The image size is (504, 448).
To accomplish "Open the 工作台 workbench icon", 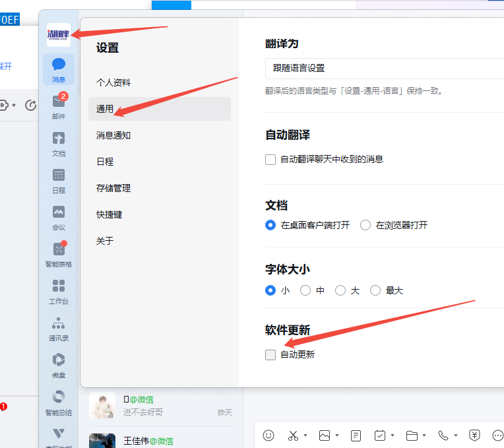I will point(59,291).
